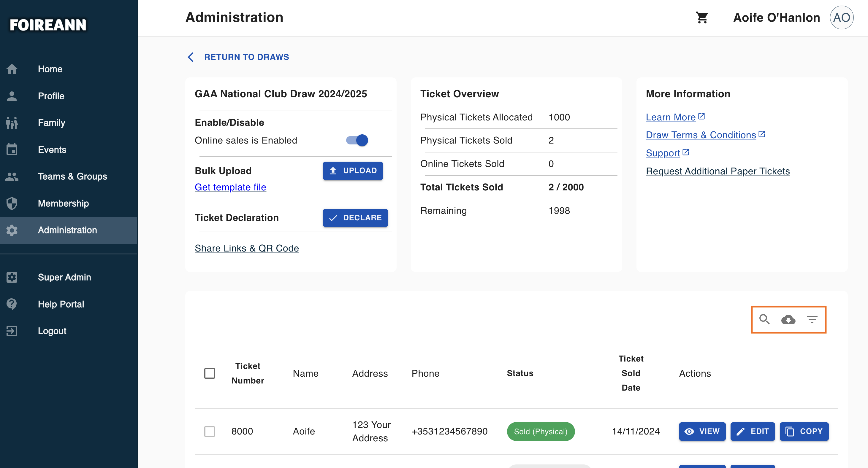Viewport: 868px width, 468px height.
Task: Click the Home house icon in sidebar
Action: 12,69
